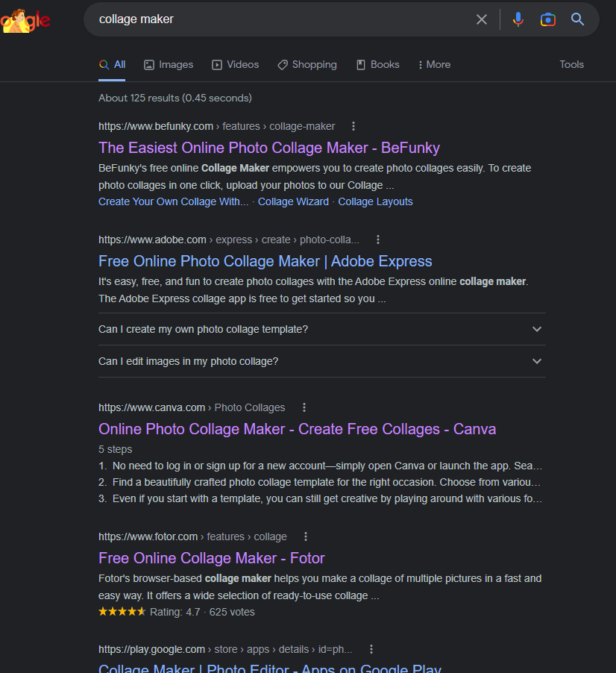Expand 'Can I edit images in my photo collage?'
Screen dimensions: 616x673
pos(321,361)
